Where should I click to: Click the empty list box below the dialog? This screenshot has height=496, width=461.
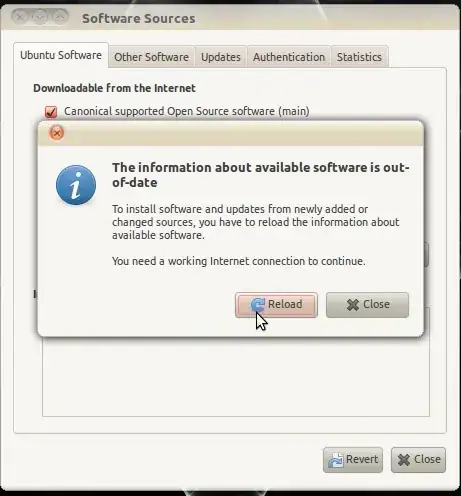pos(236,377)
